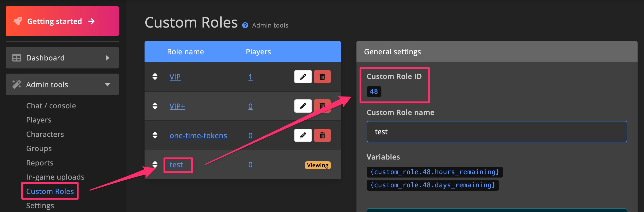The image size is (644, 212).
Task: Delete the VIP role with trash icon
Action: pos(322,77)
